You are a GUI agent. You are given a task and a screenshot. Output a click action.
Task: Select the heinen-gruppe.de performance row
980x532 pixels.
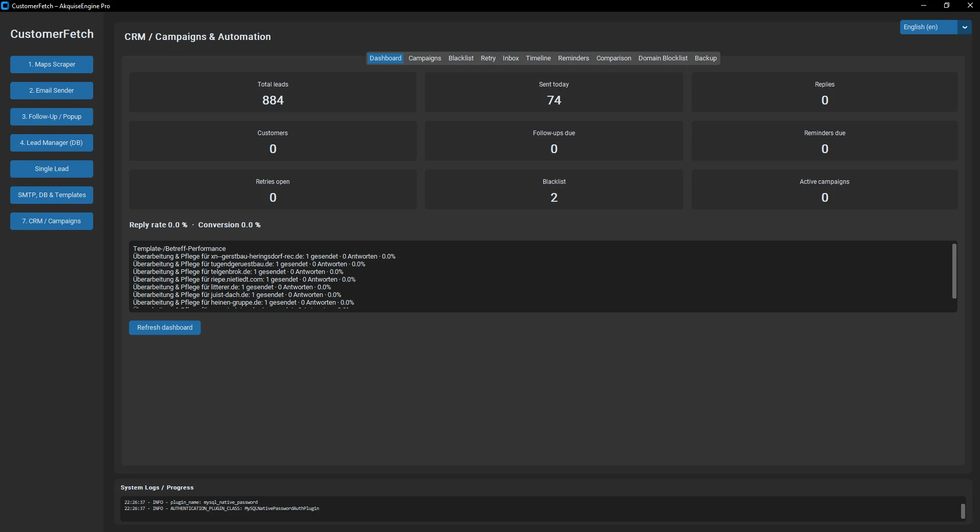[x=244, y=303]
